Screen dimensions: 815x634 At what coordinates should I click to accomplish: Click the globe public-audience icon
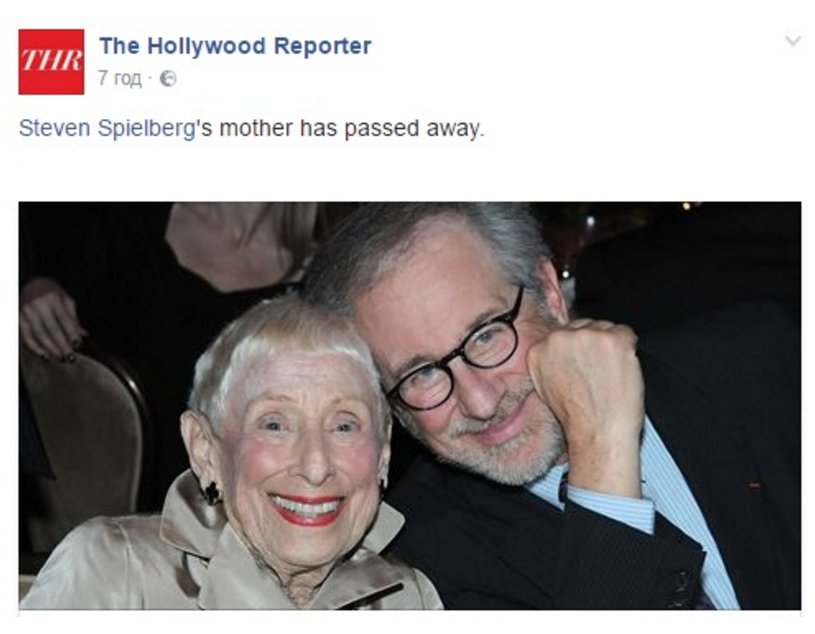click(x=168, y=78)
